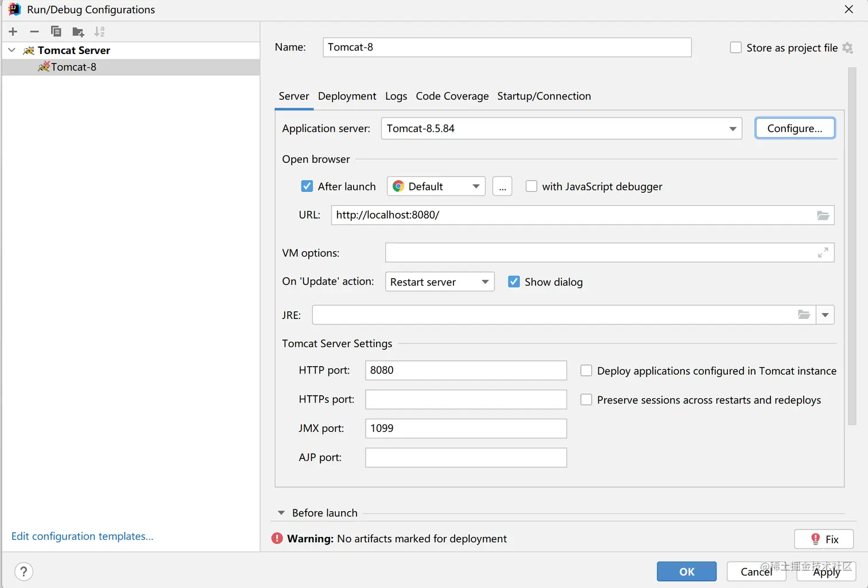Viewport: 868px width, 588px height.
Task: Select Tomcat-8 in the configuration tree
Action: [x=131, y=67]
